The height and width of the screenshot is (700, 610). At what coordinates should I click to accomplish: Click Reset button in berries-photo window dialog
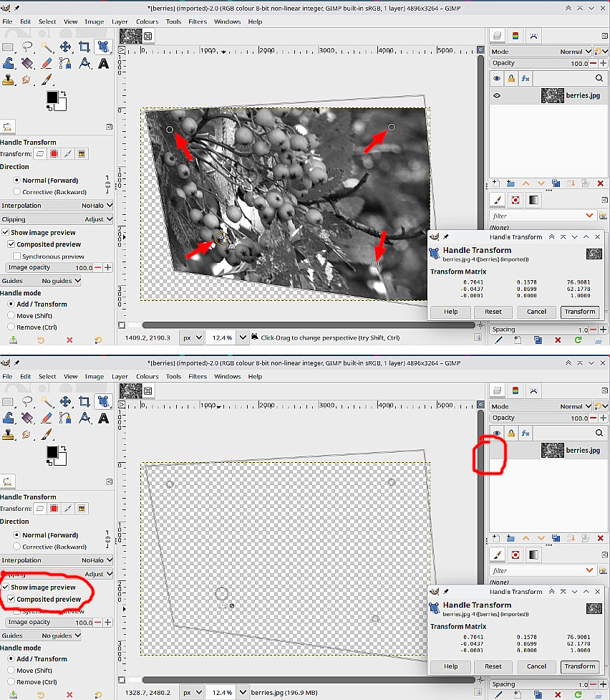click(x=493, y=312)
